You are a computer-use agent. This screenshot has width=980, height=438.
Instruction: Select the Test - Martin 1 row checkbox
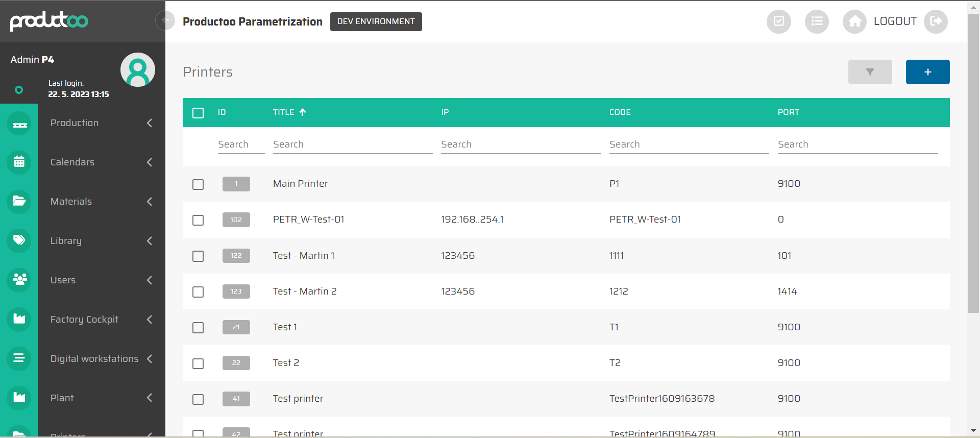[198, 256]
